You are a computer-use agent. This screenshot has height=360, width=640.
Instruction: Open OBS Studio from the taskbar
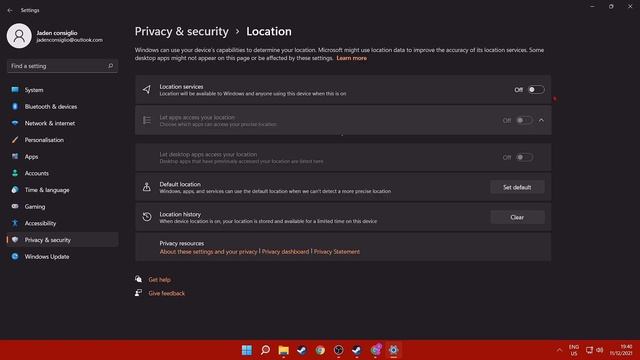[x=338, y=350]
